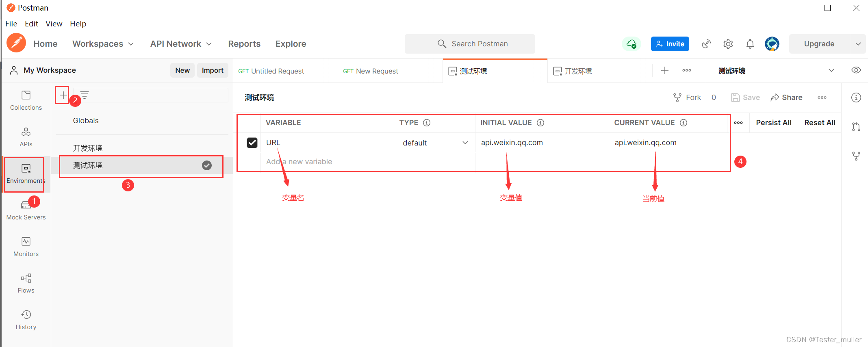Click the info icon next to TYPE
868x347 pixels.
[427, 123]
